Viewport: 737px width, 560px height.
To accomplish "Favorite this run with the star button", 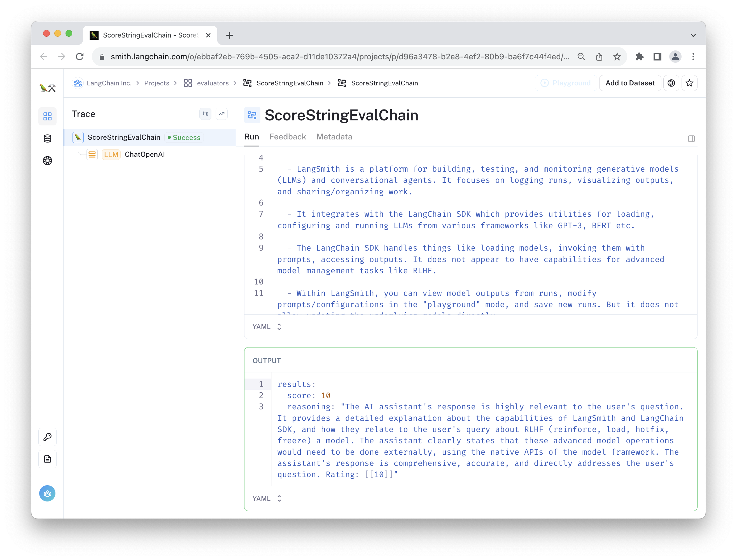I will 689,83.
